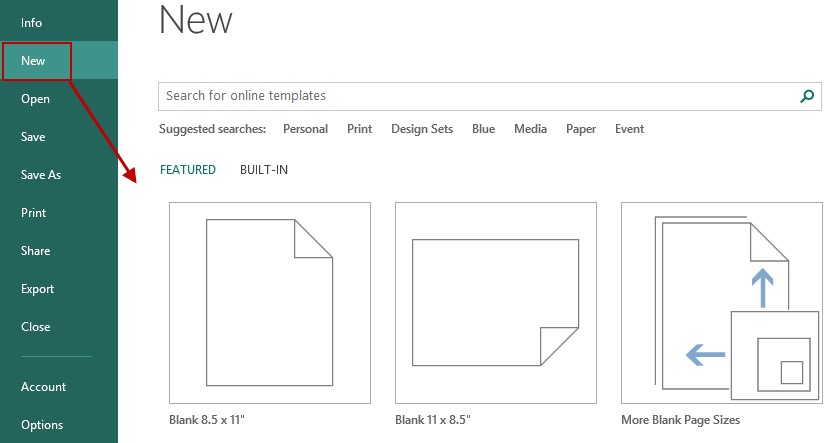Viewport: 834px width, 443px height.
Task: Choose the Blank 11 x 8.5" landscape template
Action: click(496, 303)
